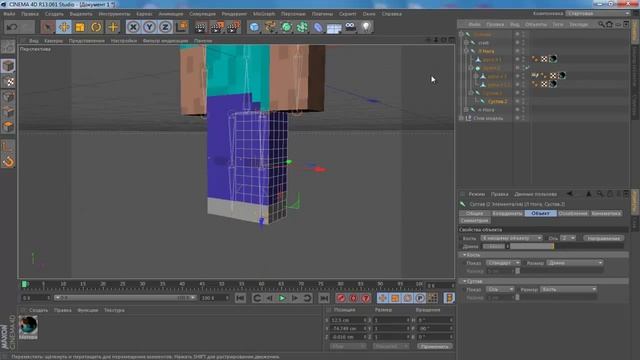Switch to the Объект attribute tab
Viewport: 640px width, 360px height.
tap(540, 213)
